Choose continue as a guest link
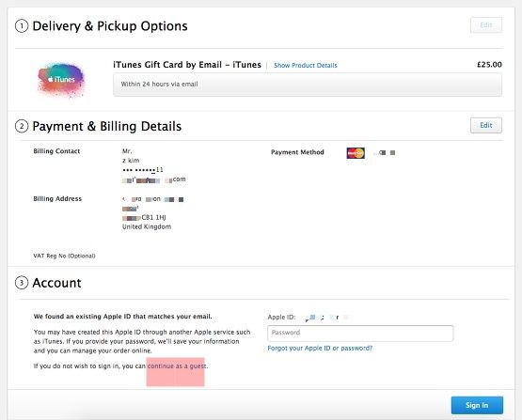 [x=177, y=366]
